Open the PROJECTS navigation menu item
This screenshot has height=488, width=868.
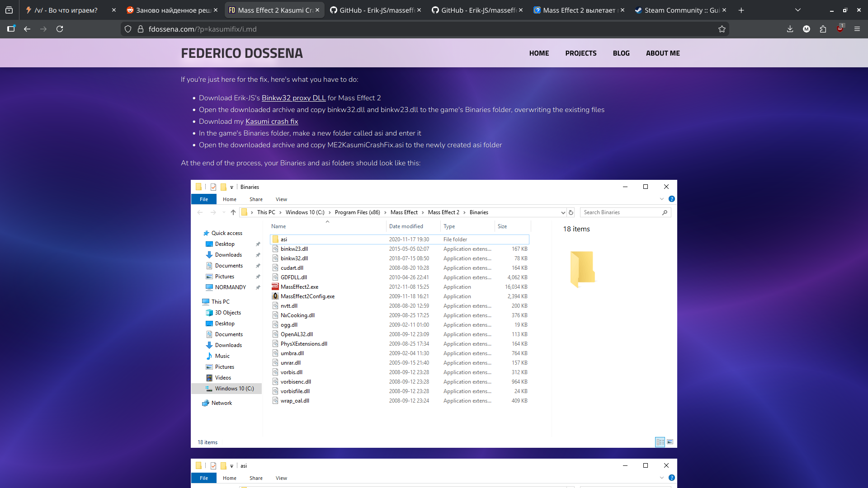pyautogui.click(x=580, y=53)
